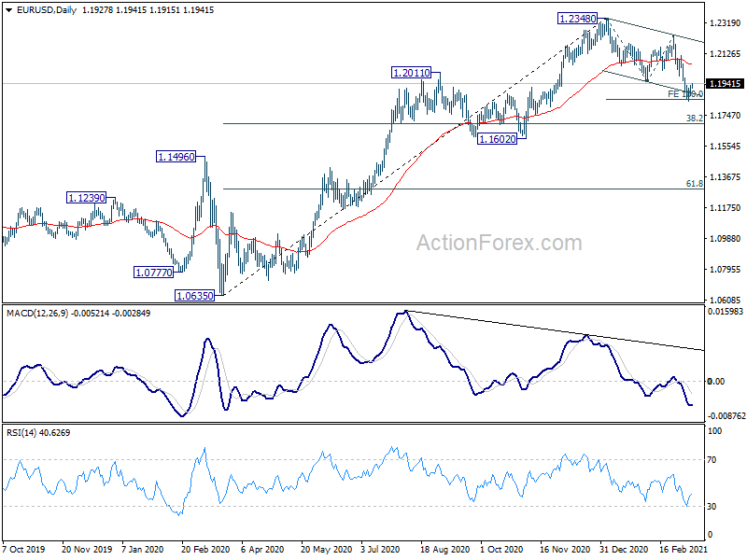Click the 16 Nov 2020 date label
747x560 pixels.
pyautogui.click(x=565, y=549)
